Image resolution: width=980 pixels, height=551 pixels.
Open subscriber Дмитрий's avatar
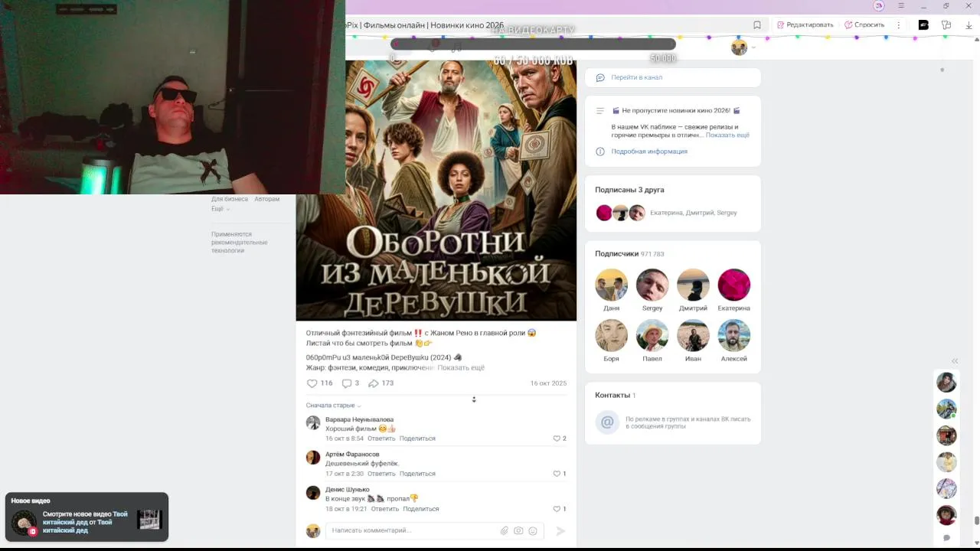[693, 285]
